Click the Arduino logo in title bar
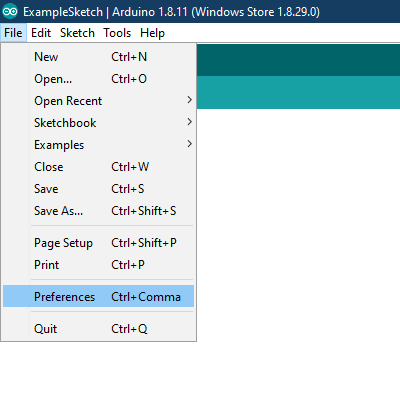Viewport: 400px width, 400px height. [10, 12]
